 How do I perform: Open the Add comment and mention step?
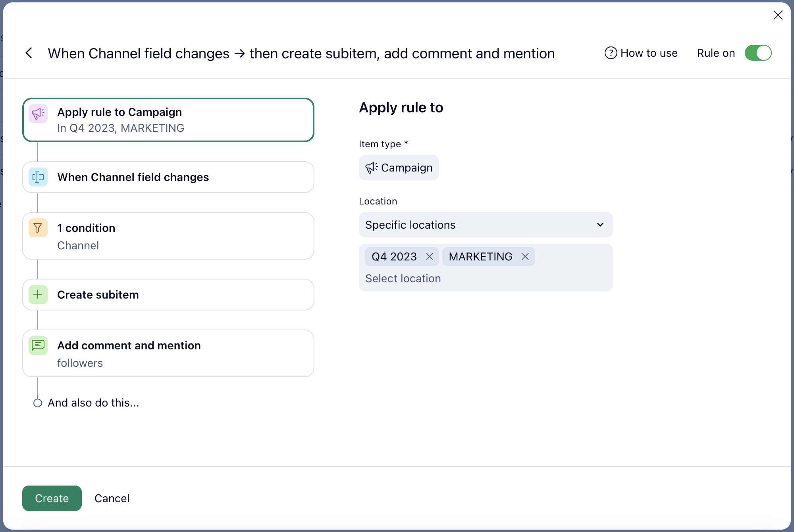point(168,353)
